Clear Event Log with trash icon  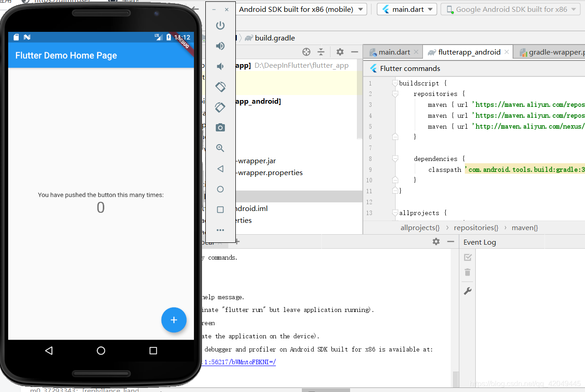pyautogui.click(x=468, y=272)
